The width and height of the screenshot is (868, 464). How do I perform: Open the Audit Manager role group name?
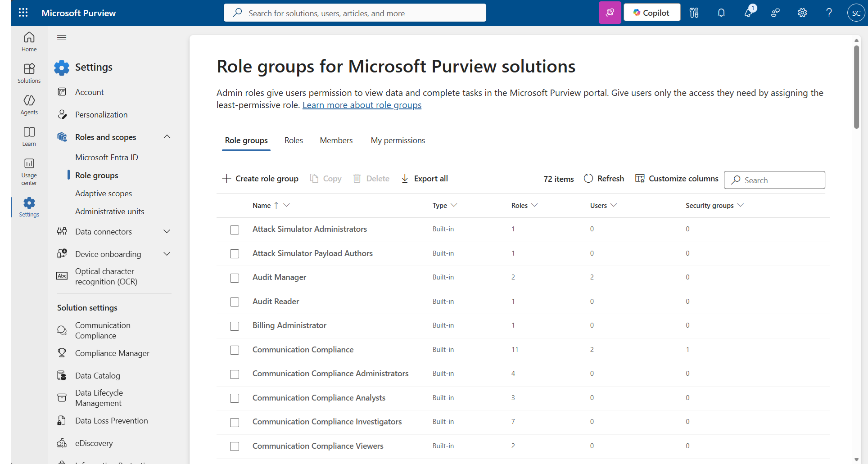[279, 277]
